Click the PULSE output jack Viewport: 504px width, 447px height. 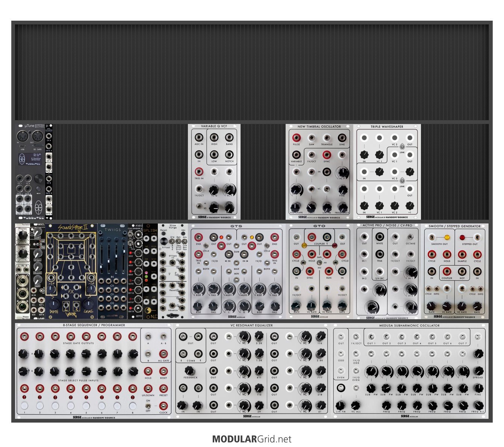pyautogui.click(x=297, y=137)
